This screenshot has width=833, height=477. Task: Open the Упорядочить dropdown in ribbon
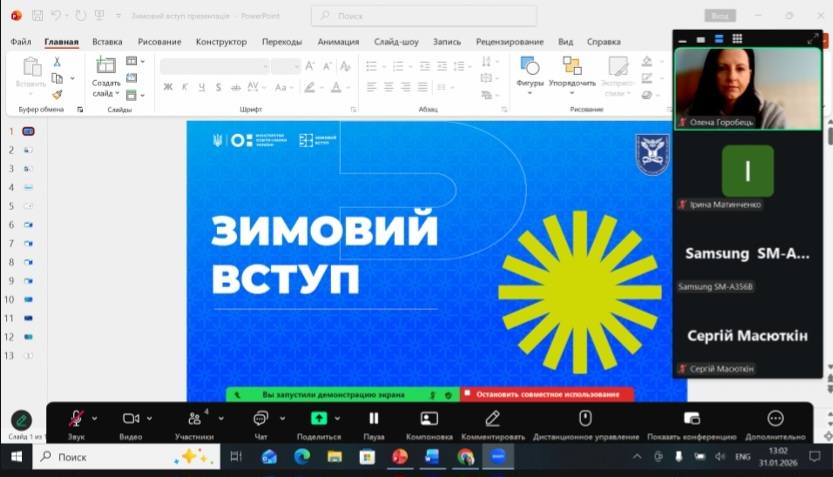pos(572,73)
